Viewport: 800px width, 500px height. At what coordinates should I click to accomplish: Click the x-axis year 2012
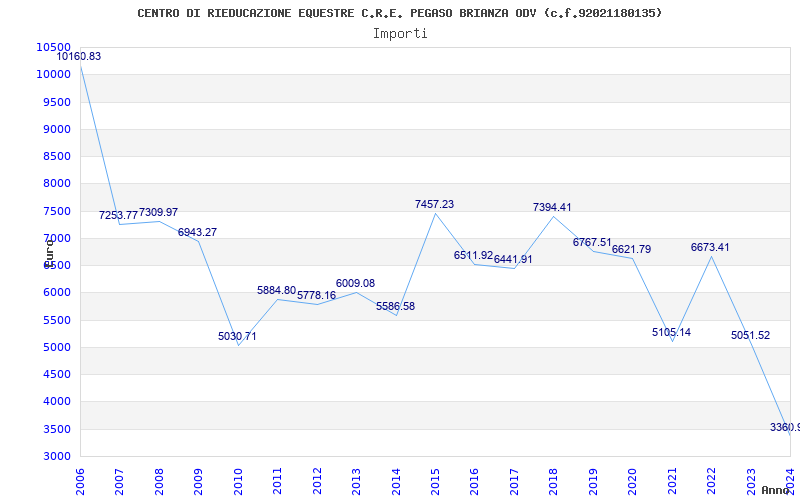[317, 482]
